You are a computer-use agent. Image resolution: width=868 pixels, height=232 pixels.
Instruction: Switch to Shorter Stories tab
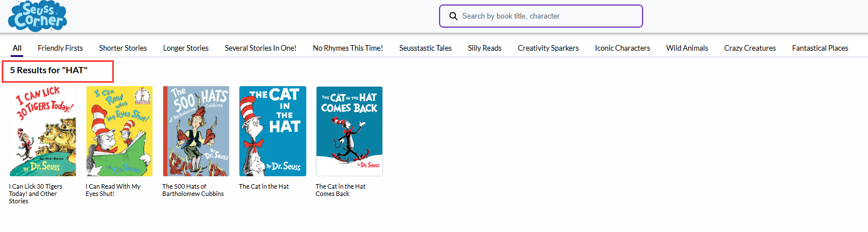[123, 48]
